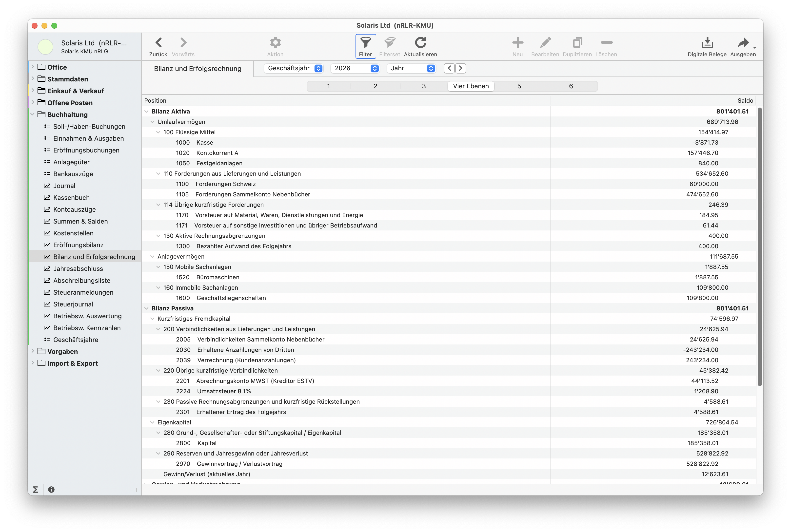Open the Geschäftsjahr dropdown
This screenshot has height=532, width=791.
tap(294, 68)
